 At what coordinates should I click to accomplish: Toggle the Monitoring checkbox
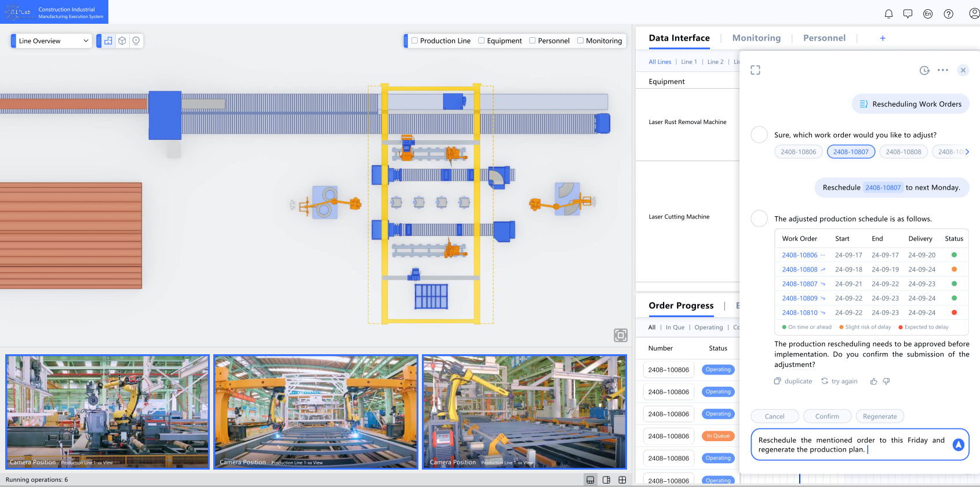[580, 41]
